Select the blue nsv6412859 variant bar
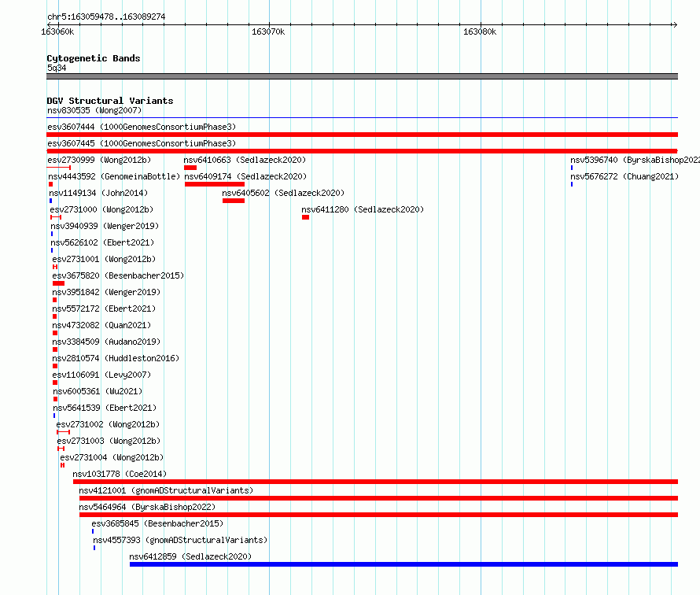The image size is (700, 595). point(403,564)
